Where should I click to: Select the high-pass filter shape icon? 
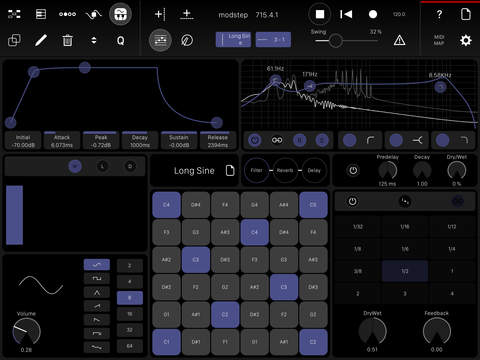pyautogui.click(x=370, y=140)
